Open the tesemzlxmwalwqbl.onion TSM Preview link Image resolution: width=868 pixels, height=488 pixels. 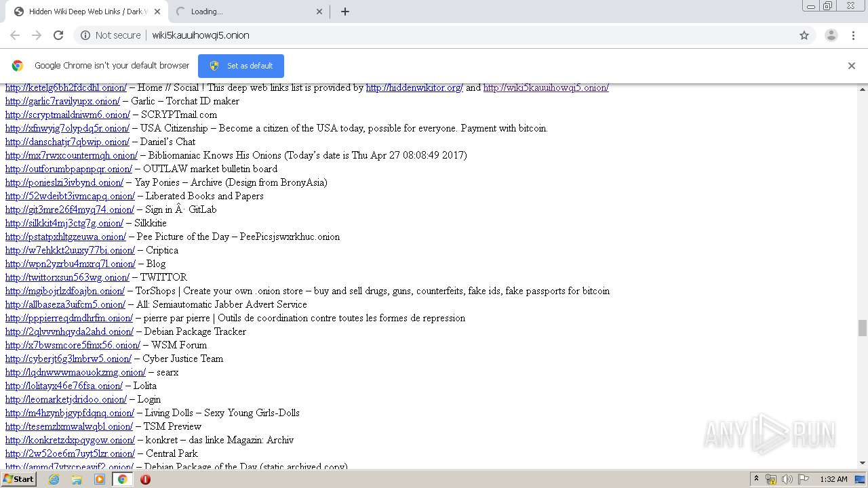point(69,426)
